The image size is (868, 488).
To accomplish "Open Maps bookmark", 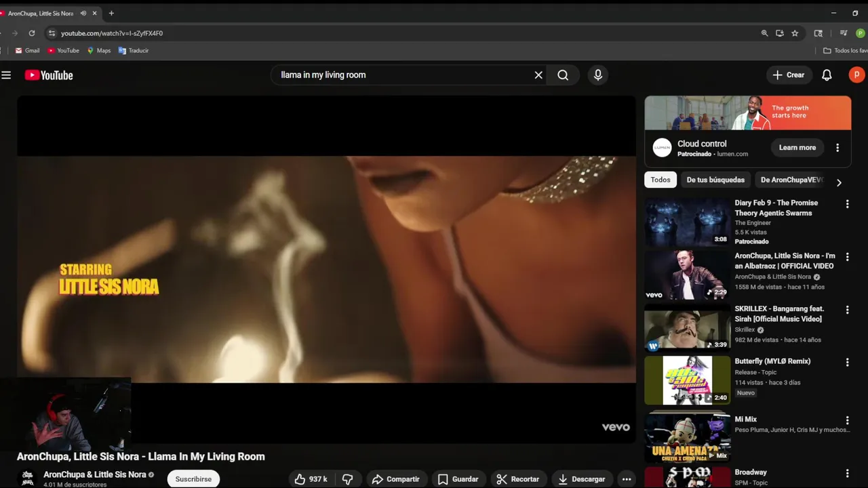I will [98, 51].
